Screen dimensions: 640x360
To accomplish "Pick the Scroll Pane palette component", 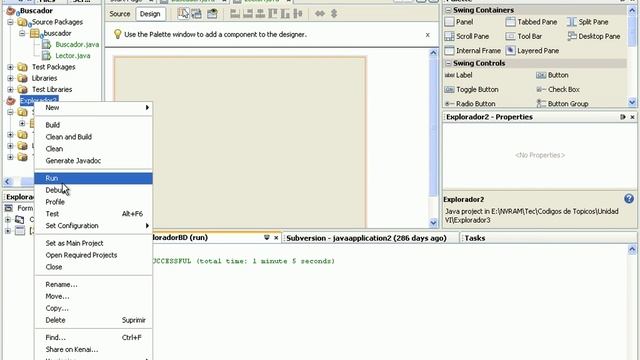I will (467, 36).
